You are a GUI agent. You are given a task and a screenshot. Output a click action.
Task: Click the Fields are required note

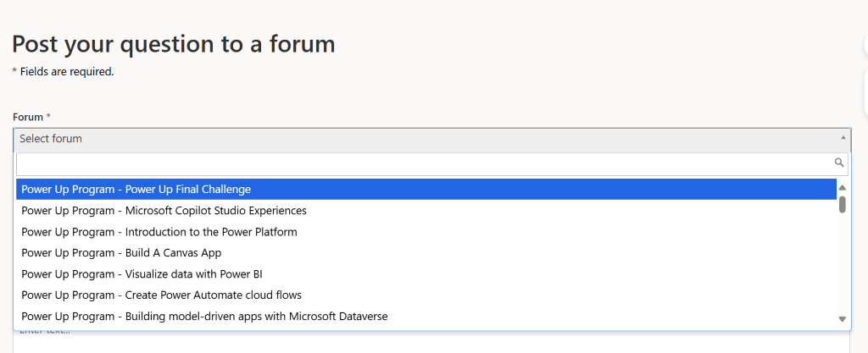[x=66, y=72]
